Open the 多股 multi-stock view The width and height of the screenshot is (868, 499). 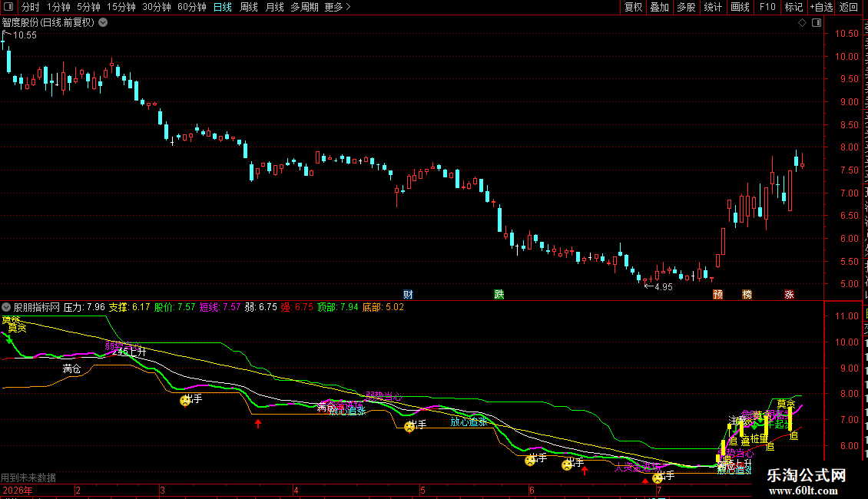coord(686,7)
